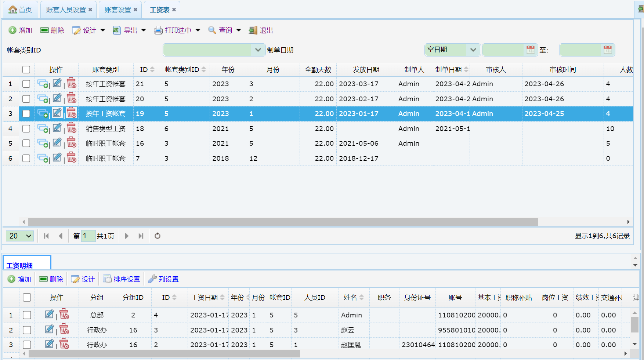Image resolution: width=644 pixels, height=360 pixels.
Task: Click the 排序设置 sort settings icon
Action: pos(107,279)
